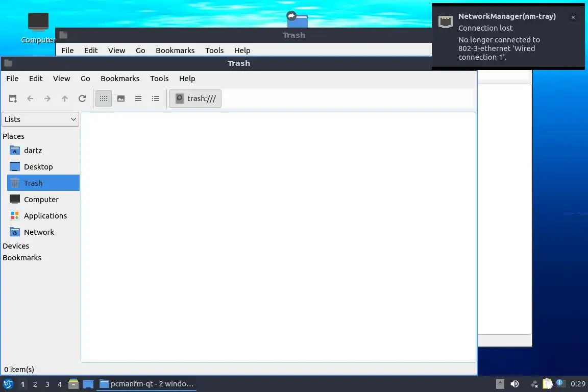Open the network disconnected tray icon
588x392 pixels.
534,384
